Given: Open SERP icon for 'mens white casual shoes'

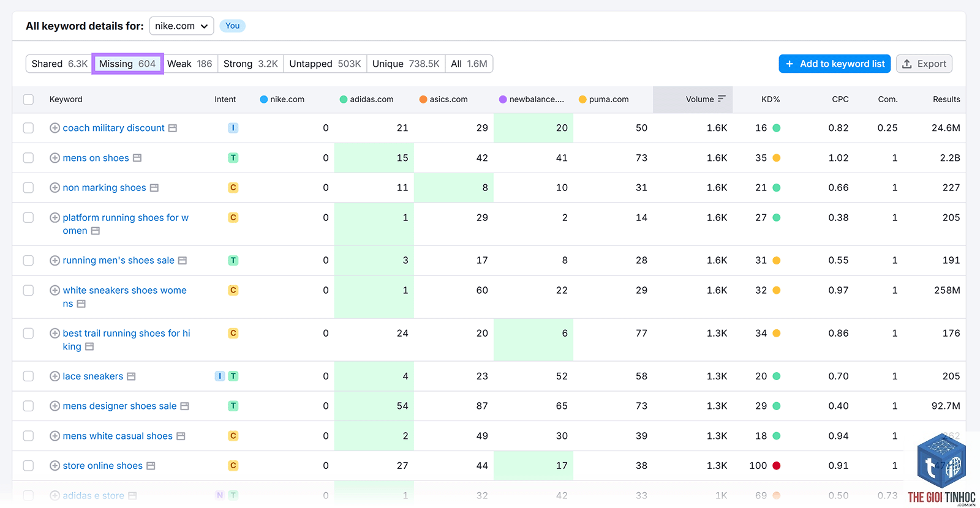Looking at the screenshot, I should tap(181, 436).
